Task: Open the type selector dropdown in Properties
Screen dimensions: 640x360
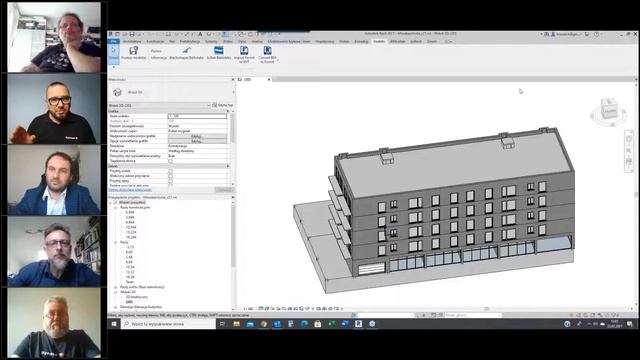Action: coord(233,92)
